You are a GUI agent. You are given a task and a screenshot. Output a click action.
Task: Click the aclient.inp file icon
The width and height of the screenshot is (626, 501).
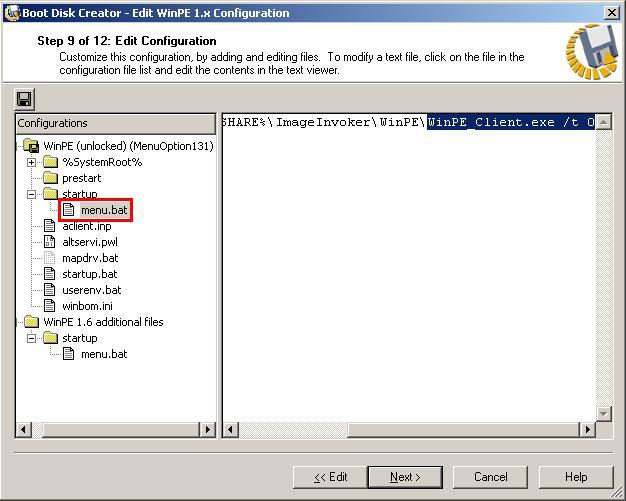coord(50,226)
